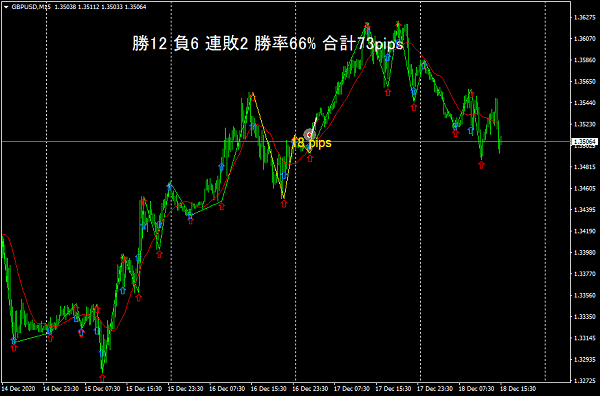Click price label 1.32935 on the axis
Viewport: 600px width, 396px height.
click(585, 360)
